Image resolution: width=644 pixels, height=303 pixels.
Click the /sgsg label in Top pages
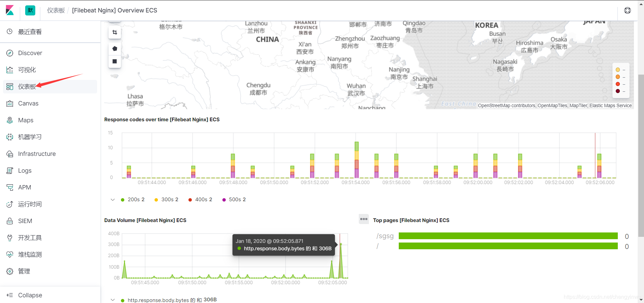pyautogui.click(x=385, y=236)
